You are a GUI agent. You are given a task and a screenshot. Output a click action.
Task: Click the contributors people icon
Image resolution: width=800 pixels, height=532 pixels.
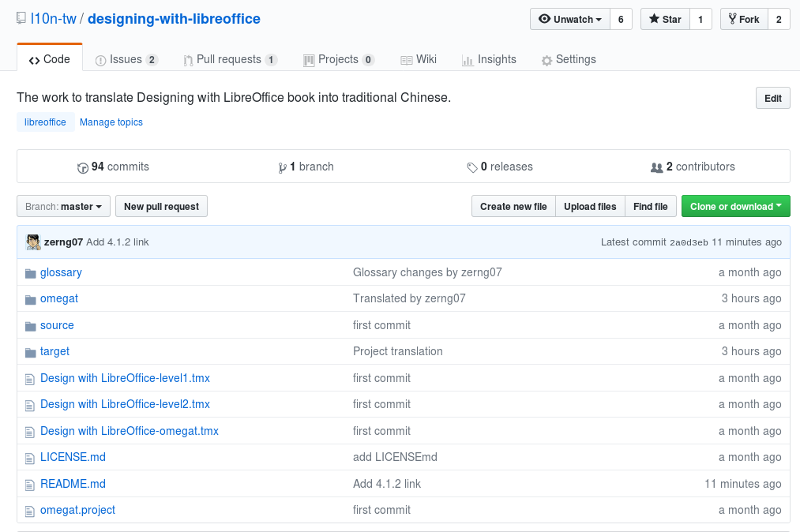(656, 167)
